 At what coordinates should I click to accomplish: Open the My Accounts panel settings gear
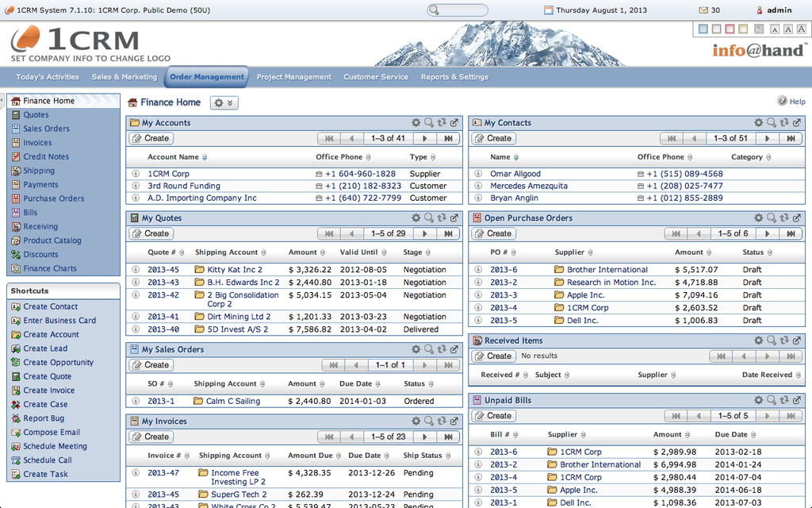pyautogui.click(x=416, y=123)
